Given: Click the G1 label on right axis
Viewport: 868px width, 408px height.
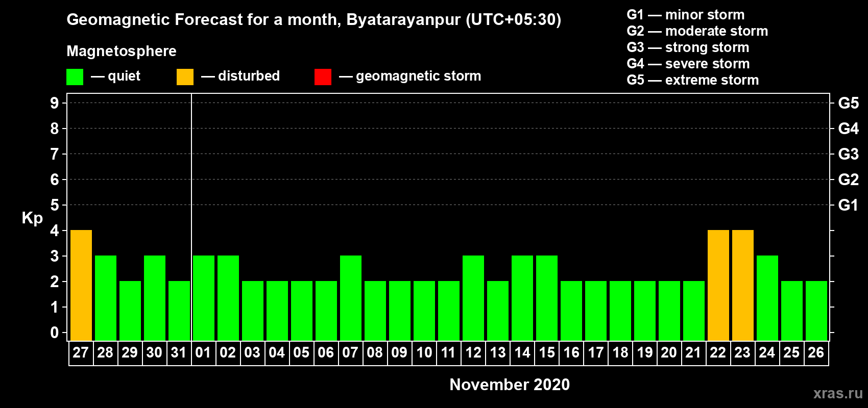Looking at the screenshot, I should 849,205.
